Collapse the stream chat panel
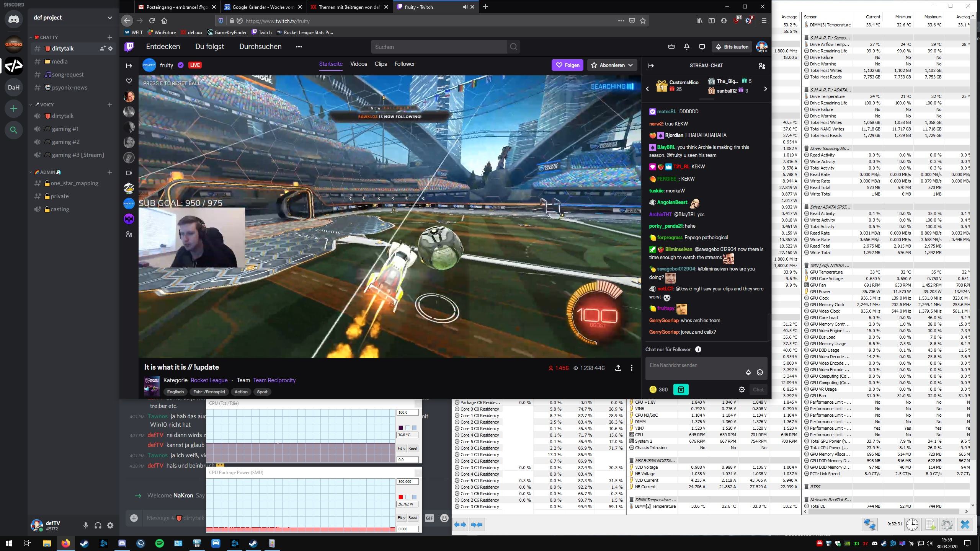The height and width of the screenshot is (551, 980). [650, 65]
